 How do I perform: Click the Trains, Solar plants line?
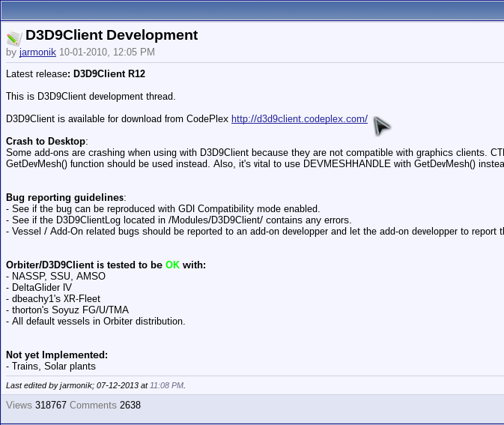coord(51,367)
